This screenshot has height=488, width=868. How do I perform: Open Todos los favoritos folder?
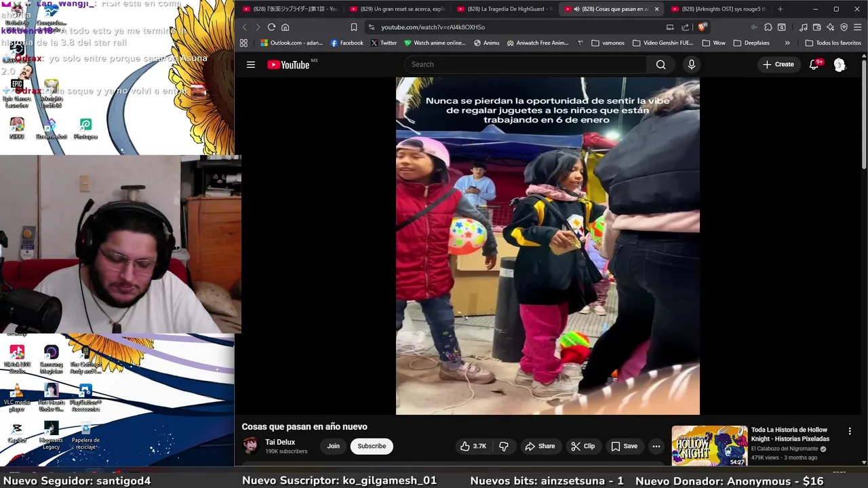point(833,43)
